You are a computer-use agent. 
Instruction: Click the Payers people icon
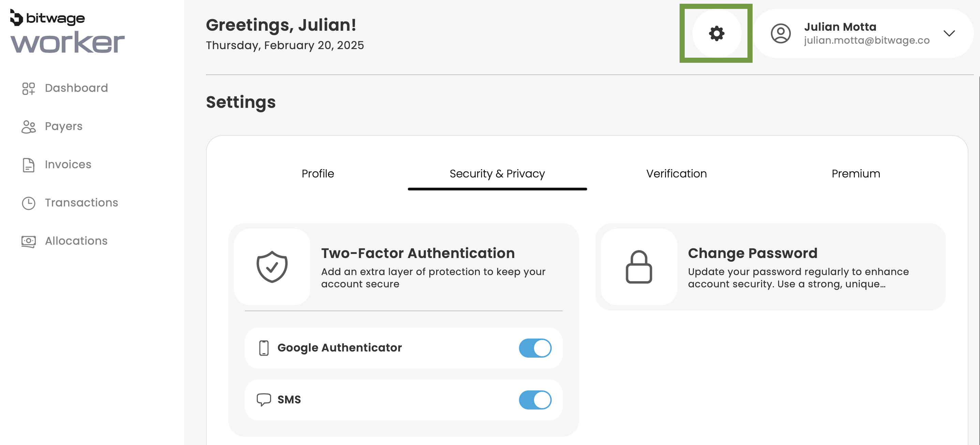tap(29, 127)
